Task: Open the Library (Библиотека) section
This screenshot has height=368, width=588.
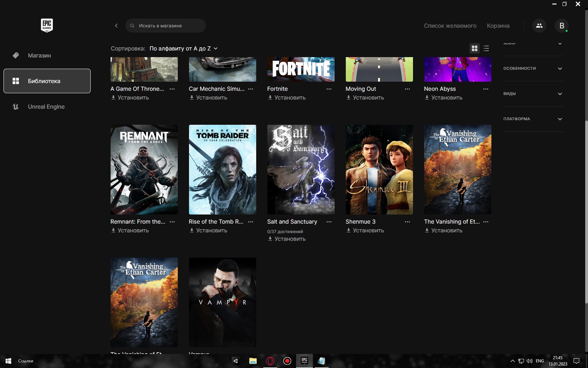Action: pyautogui.click(x=47, y=81)
